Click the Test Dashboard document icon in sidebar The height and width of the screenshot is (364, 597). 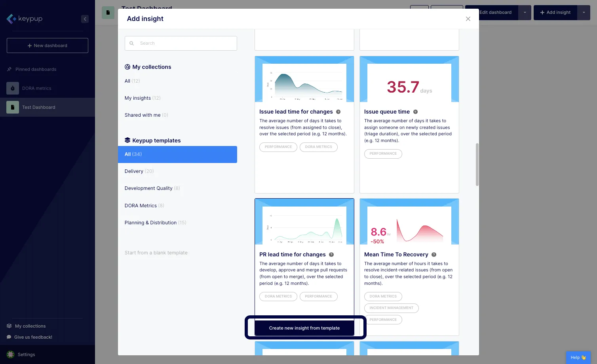tap(12, 107)
